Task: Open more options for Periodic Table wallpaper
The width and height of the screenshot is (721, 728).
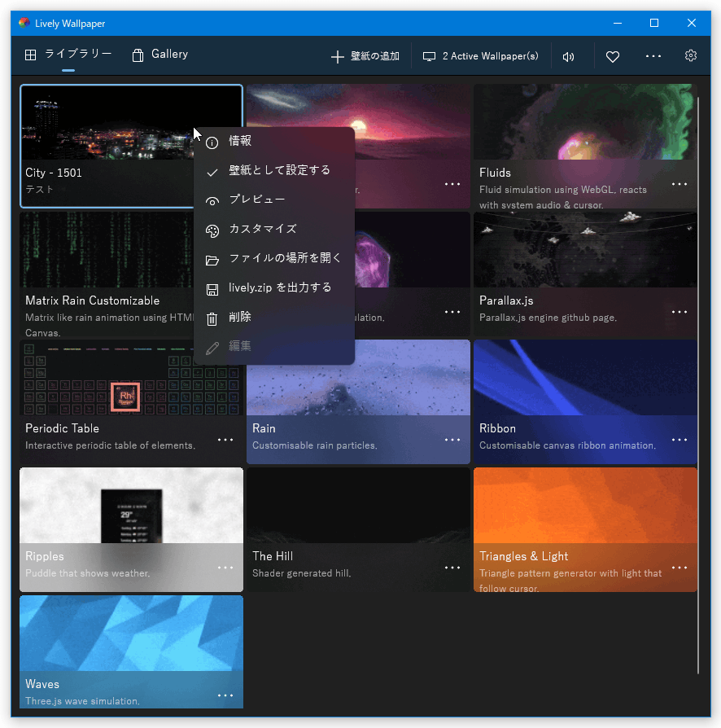Action: (225, 439)
